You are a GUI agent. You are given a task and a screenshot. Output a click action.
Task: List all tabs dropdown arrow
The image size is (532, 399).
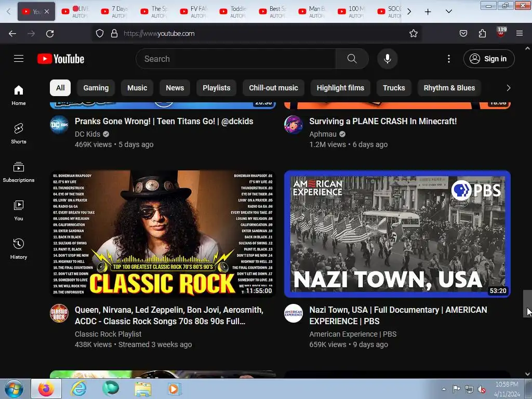448,12
